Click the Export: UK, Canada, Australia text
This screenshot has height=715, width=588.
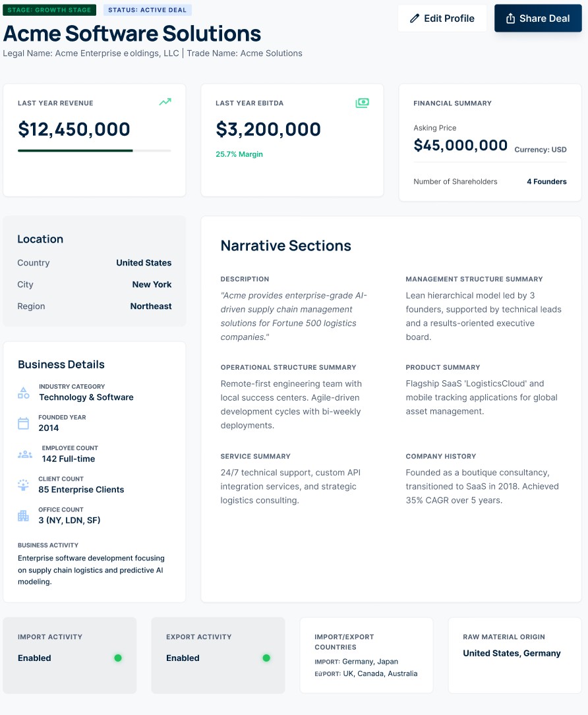(366, 673)
